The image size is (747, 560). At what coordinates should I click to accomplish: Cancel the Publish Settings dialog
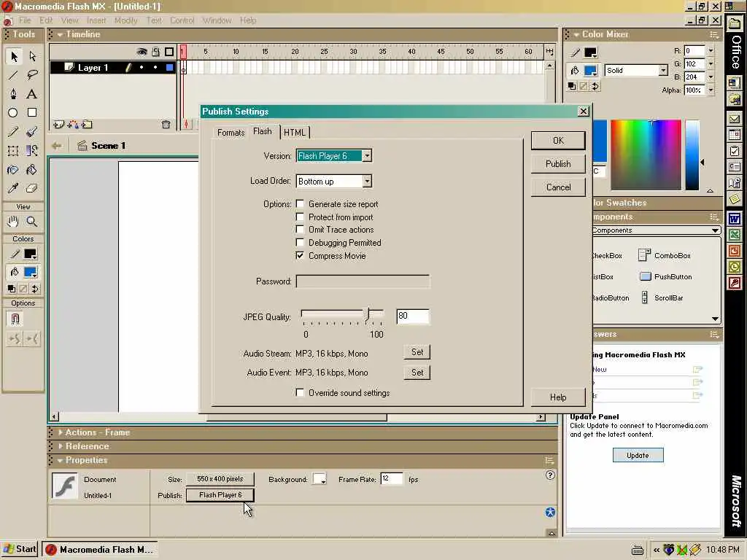point(558,187)
